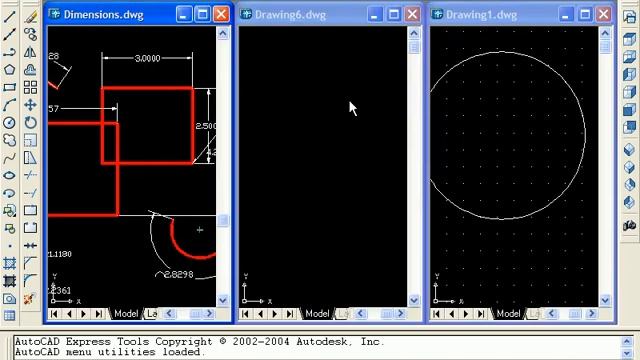Image resolution: width=640 pixels, height=360 pixels.
Task: Open the Named Views dialog icon
Action: tap(629, 17)
